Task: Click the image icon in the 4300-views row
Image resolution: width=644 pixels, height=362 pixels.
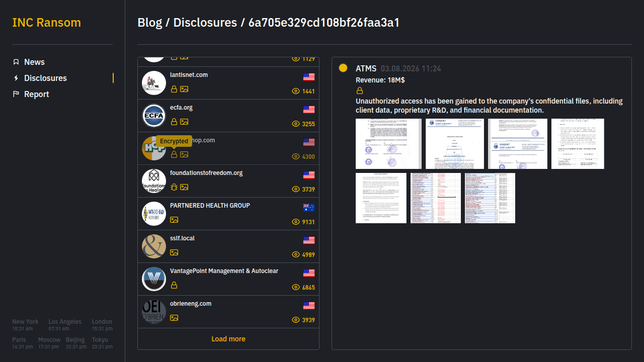Action: click(184, 154)
